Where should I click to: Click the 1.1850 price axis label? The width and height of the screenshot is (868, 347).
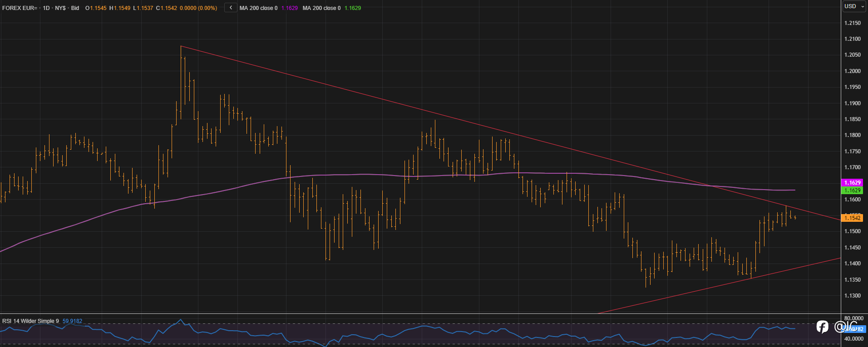coord(853,119)
